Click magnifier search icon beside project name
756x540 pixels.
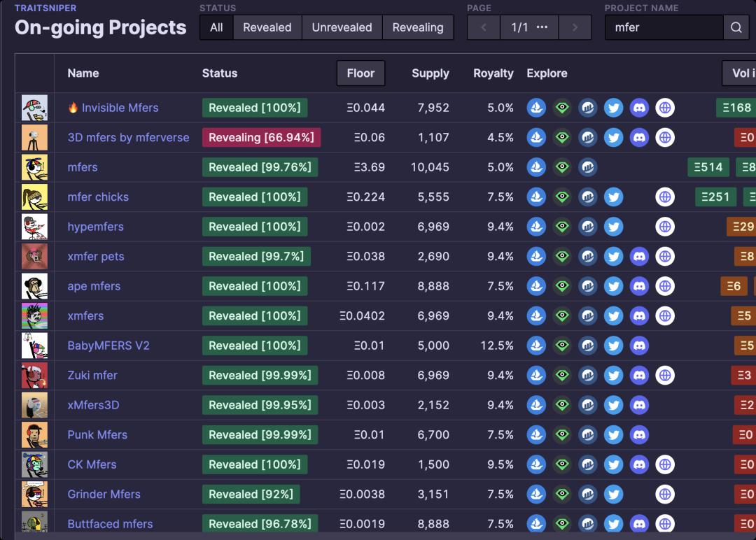click(736, 28)
